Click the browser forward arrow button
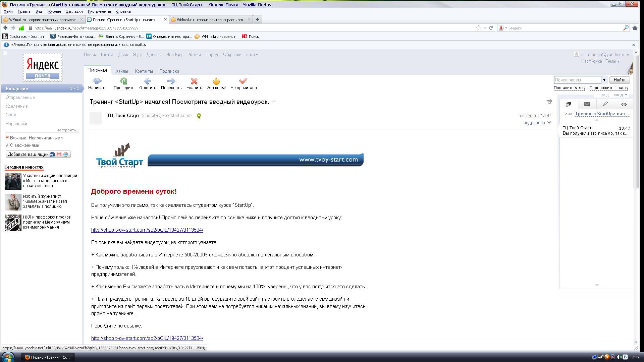The height and width of the screenshot is (362, 644). tap(13, 28)
